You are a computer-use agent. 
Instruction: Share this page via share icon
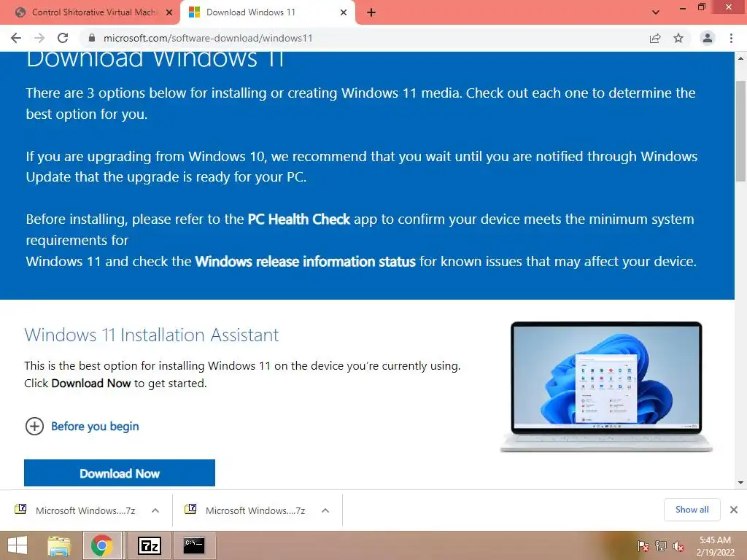[x=655, y=38]
